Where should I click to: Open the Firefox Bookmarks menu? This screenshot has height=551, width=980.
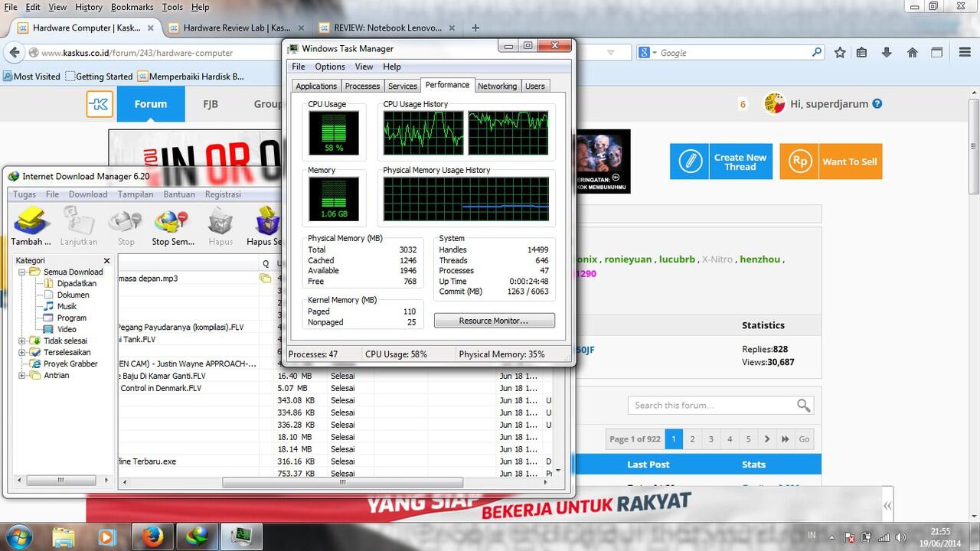coord(132,7)
